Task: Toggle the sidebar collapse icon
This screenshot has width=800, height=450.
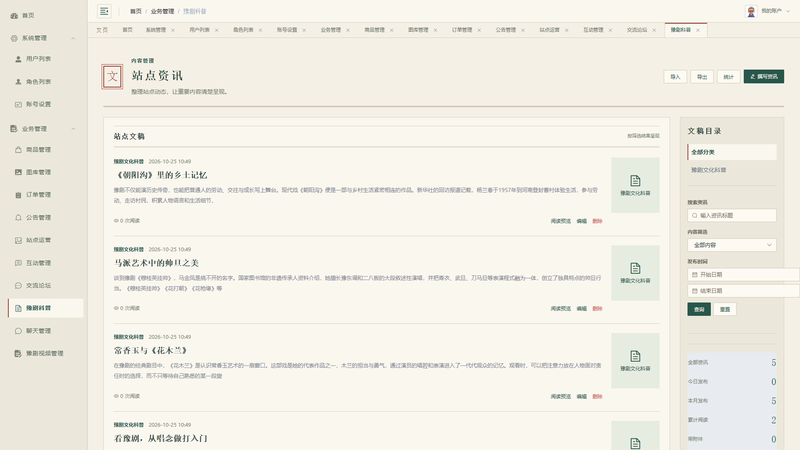Action: pyautogui.click(x=104, y=11)
